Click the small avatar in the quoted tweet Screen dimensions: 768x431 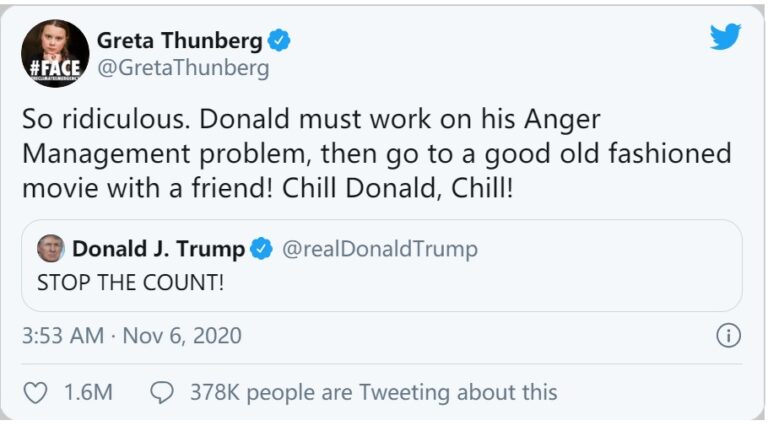point(50,249)
